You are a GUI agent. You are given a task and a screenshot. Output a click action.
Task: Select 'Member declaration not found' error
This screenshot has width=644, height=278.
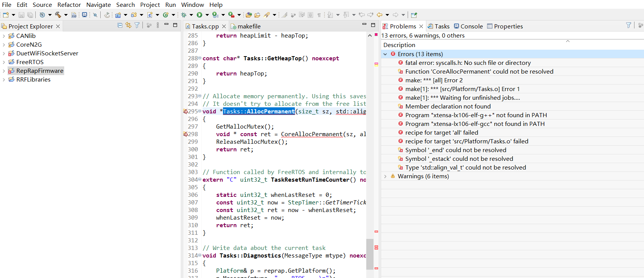448,107
